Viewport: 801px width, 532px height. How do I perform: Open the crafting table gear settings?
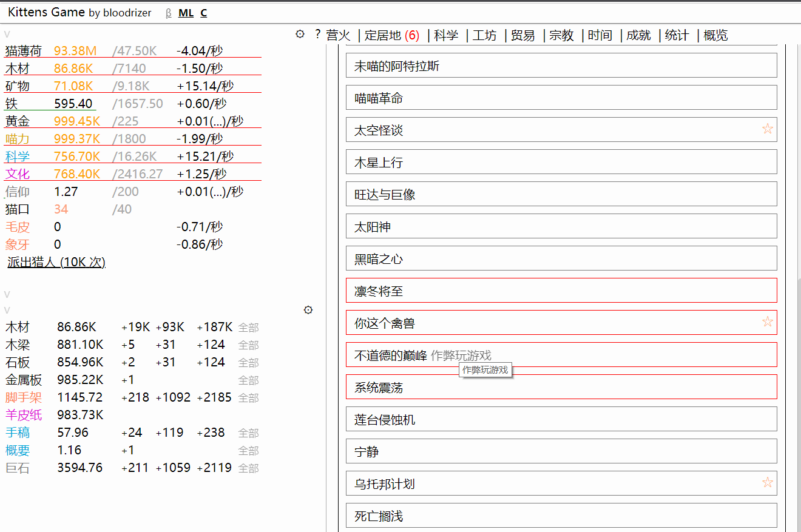pyautogui.click(x=308, y=310)
